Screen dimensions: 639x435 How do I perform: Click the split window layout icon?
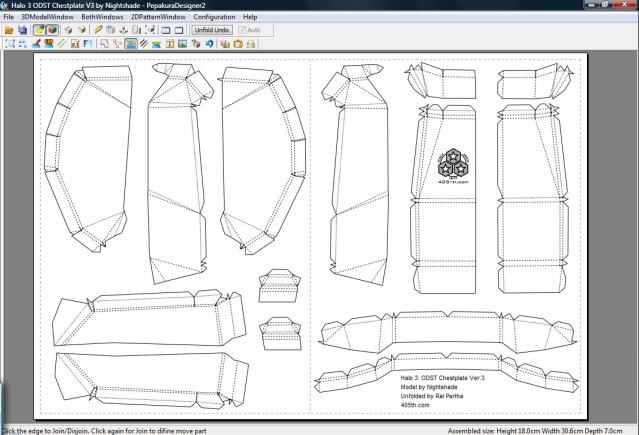(165, 30)
